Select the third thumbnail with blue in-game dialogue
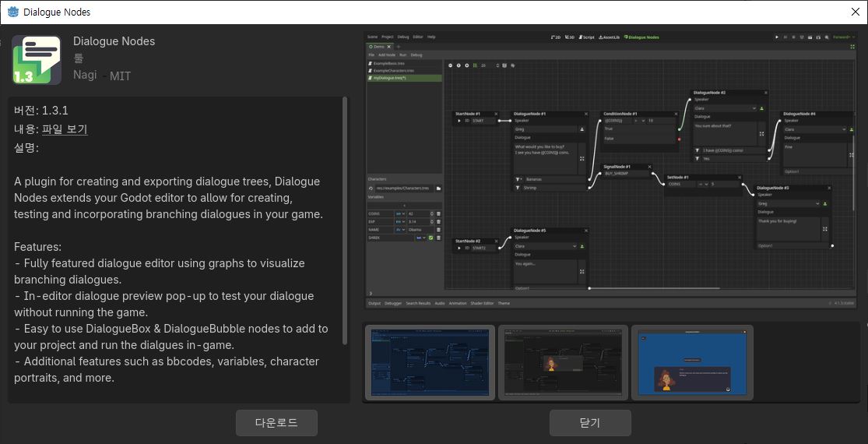The height and width of the screenshot is (444, 868). [692, 362]
